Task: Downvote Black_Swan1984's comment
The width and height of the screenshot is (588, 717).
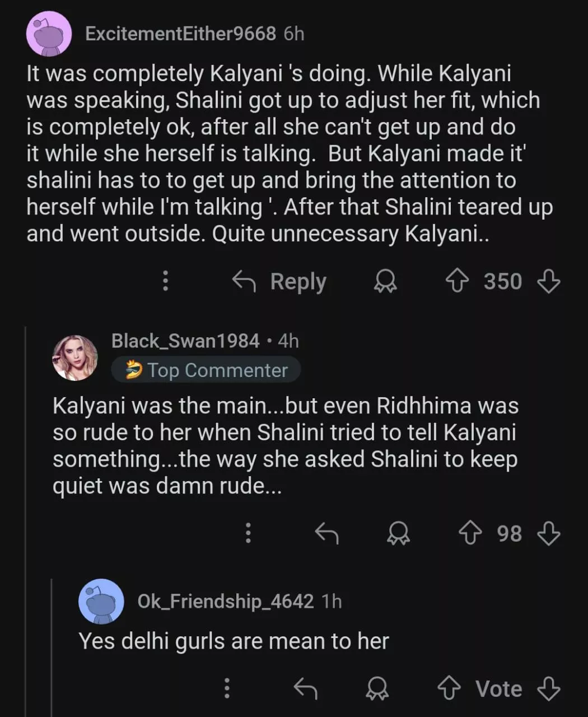Action: [x=548, y=533]
